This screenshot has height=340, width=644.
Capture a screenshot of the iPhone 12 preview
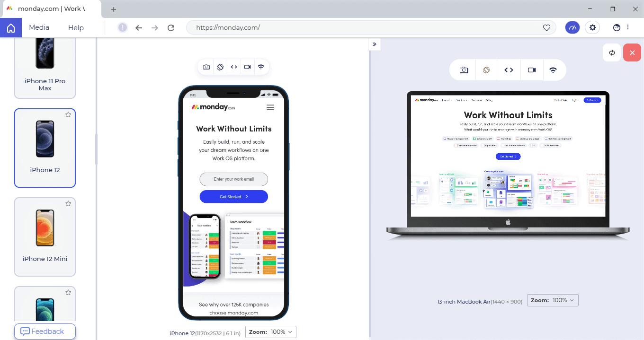(x=206, y=67)
